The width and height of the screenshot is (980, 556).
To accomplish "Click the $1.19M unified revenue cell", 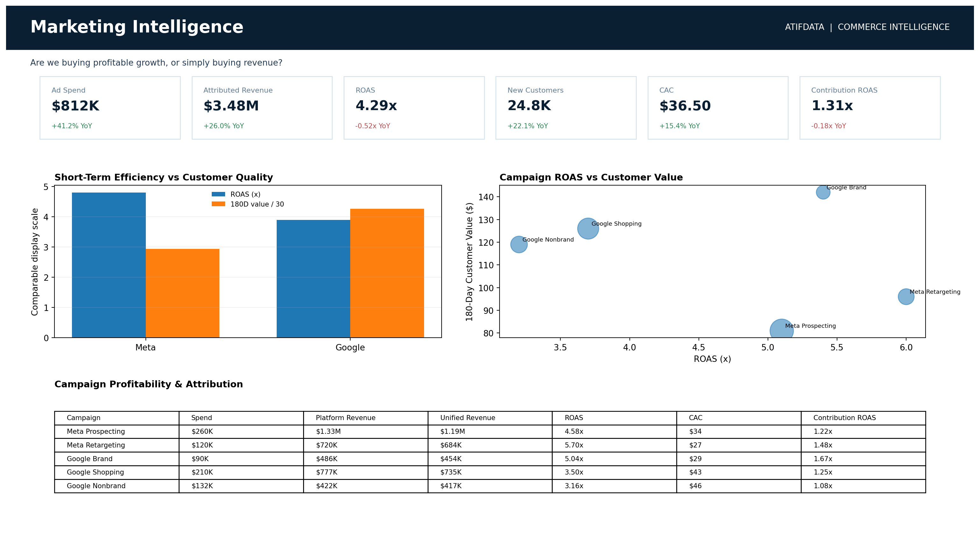I will click(x=490, y=432).
